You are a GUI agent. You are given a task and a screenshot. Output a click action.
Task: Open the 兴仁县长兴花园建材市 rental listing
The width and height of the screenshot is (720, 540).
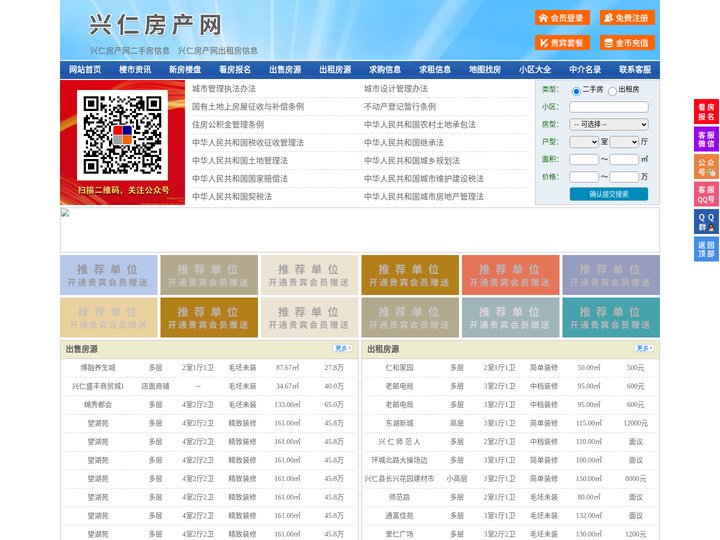[399, 478]
